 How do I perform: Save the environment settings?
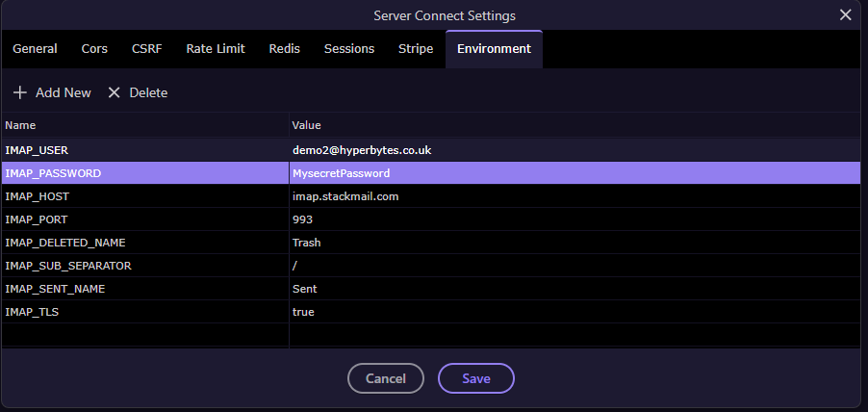476,378
